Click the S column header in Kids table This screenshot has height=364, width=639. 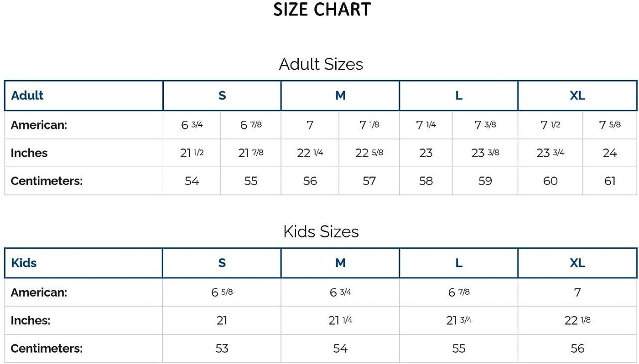222,263
